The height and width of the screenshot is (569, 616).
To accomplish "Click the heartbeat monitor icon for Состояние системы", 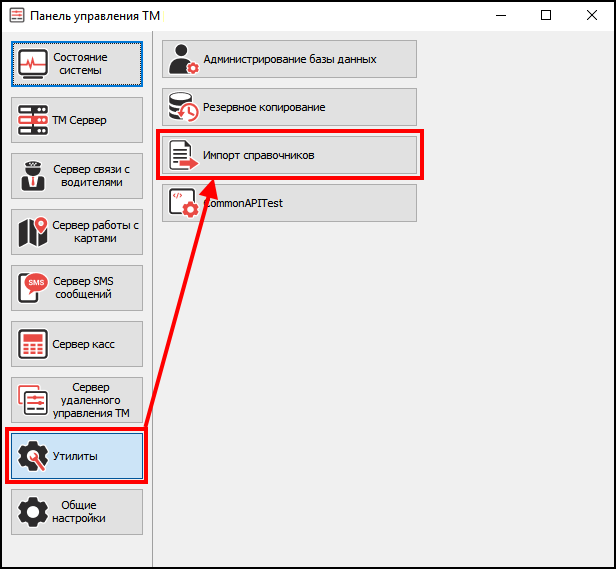I will pos(34,64).
